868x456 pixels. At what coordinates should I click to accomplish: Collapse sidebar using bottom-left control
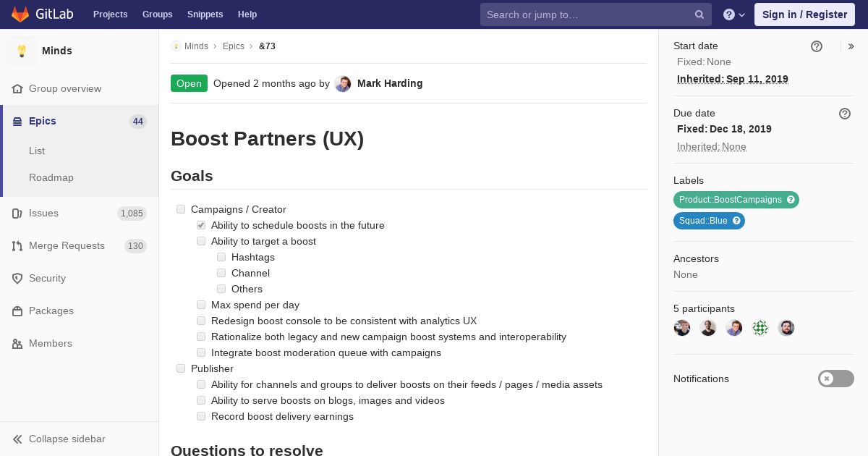tap(59, 439)
